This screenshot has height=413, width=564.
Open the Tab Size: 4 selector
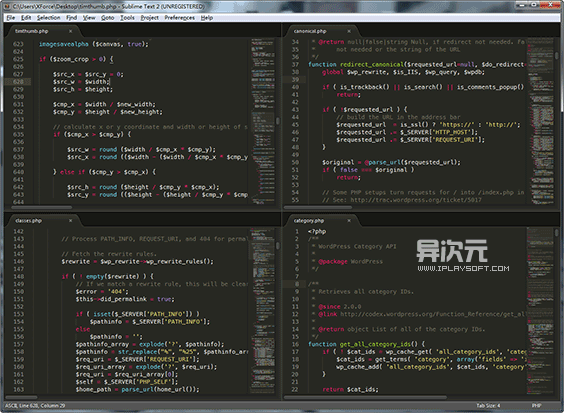click(x=488, y=405)
